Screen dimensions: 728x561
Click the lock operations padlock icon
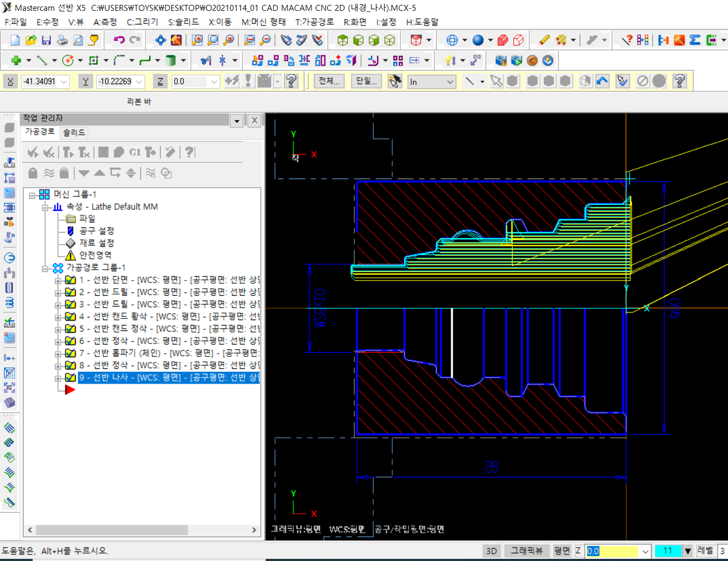[33, 173]
